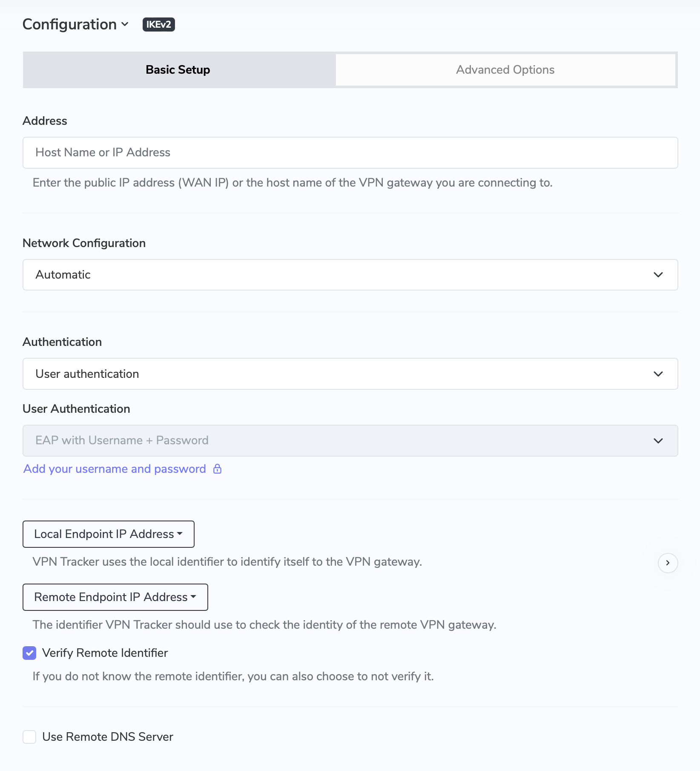
Task: Uncheck Verify Remote Identifier
Action: tap(29, 653)
